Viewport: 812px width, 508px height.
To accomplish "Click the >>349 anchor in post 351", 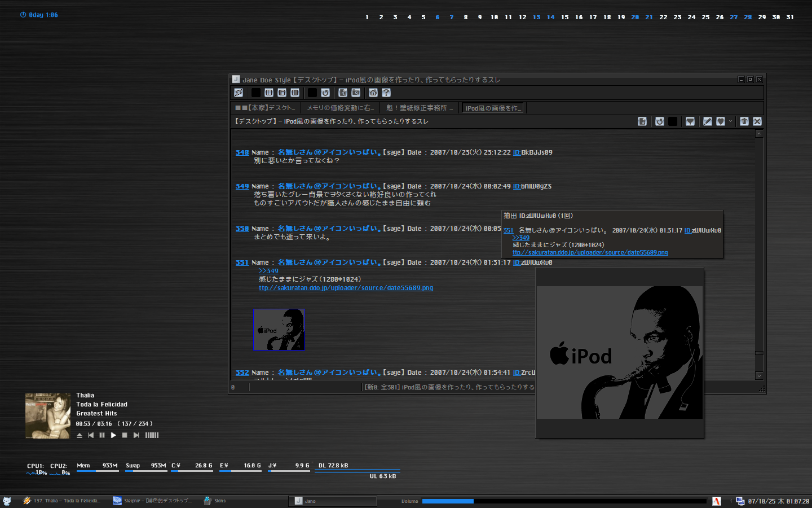I will pyautogui.click(x=268, y=271).
